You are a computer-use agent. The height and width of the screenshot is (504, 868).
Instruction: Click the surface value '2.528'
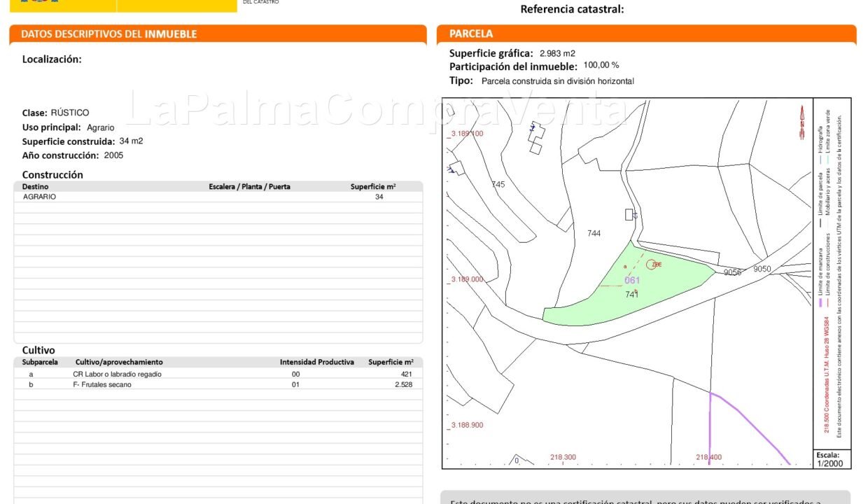pos(404,385)
